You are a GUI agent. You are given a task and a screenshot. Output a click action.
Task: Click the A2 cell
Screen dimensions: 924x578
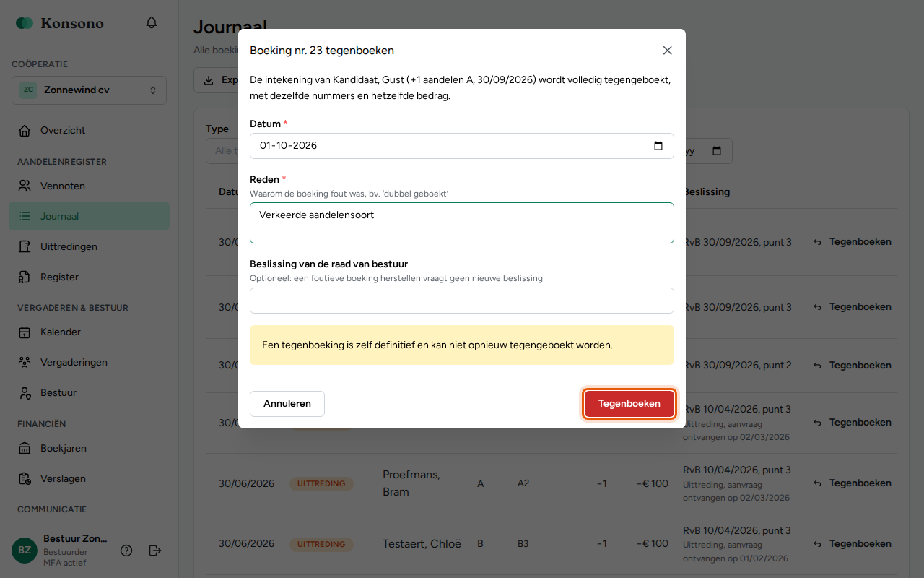[x=523, y=483]
